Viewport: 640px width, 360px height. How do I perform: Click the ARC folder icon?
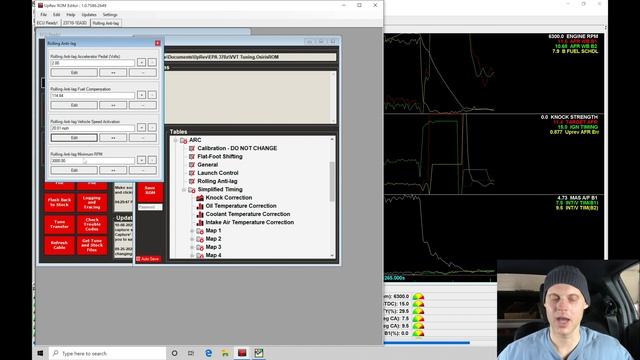pos(184,140)
